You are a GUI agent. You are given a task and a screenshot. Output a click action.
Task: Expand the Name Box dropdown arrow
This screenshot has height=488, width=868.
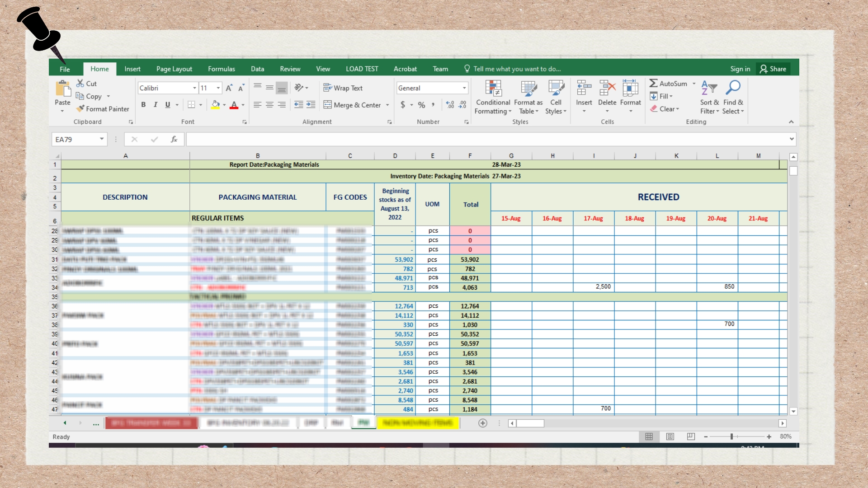[102, 139]
